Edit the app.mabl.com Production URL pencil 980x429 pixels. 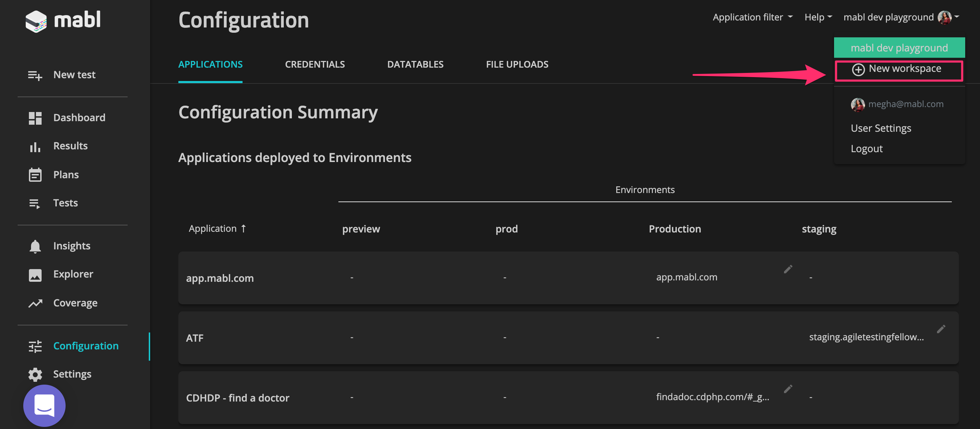tap(788, 269)
